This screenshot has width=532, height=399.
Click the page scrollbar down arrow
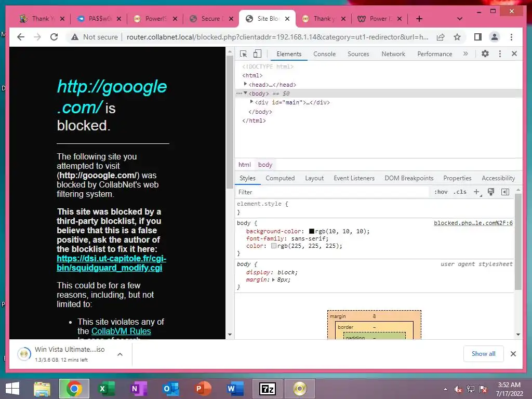230,335
